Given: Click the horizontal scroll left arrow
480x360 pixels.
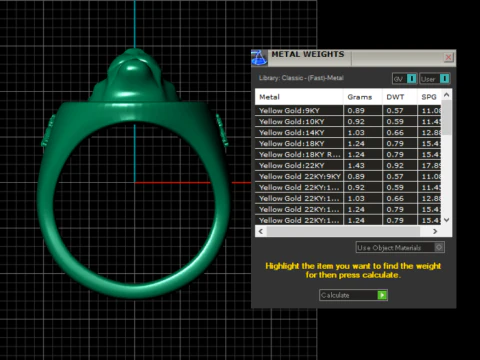Looking at the screenshot, I should pyautogui.click(x=261, y=231).
